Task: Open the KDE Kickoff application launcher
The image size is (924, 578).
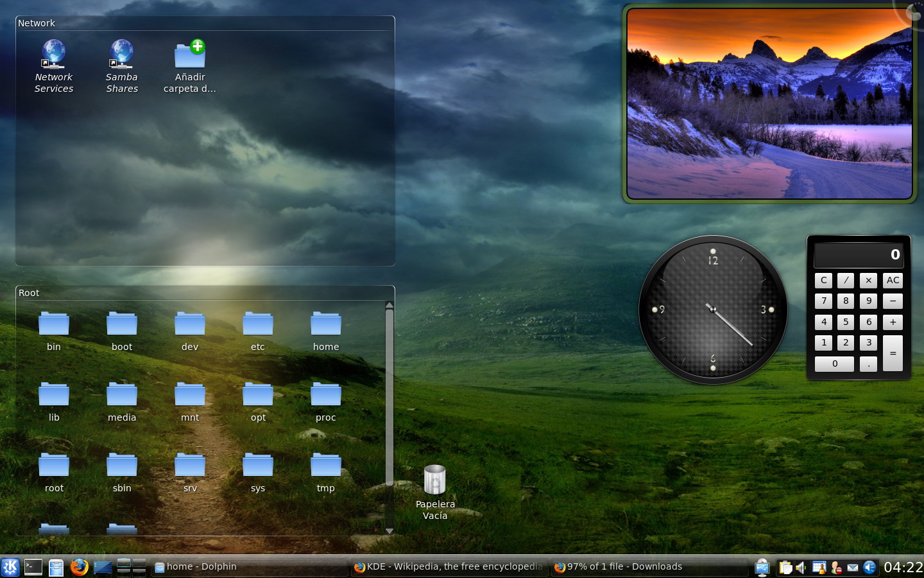Action: [x=10, y=567]
